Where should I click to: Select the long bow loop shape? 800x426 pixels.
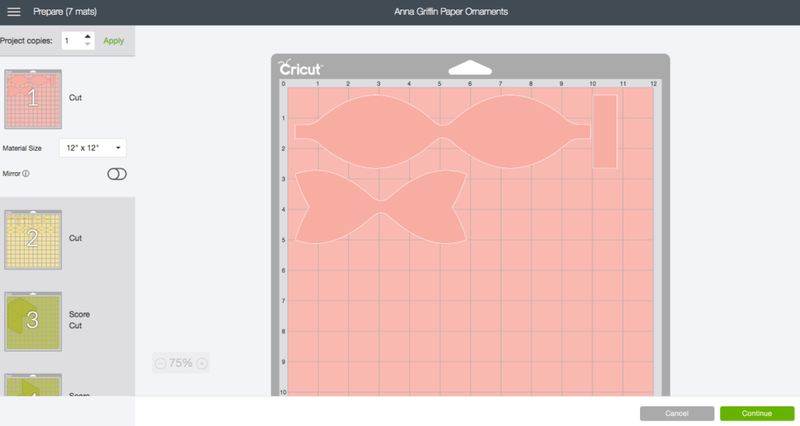[442, 132]
